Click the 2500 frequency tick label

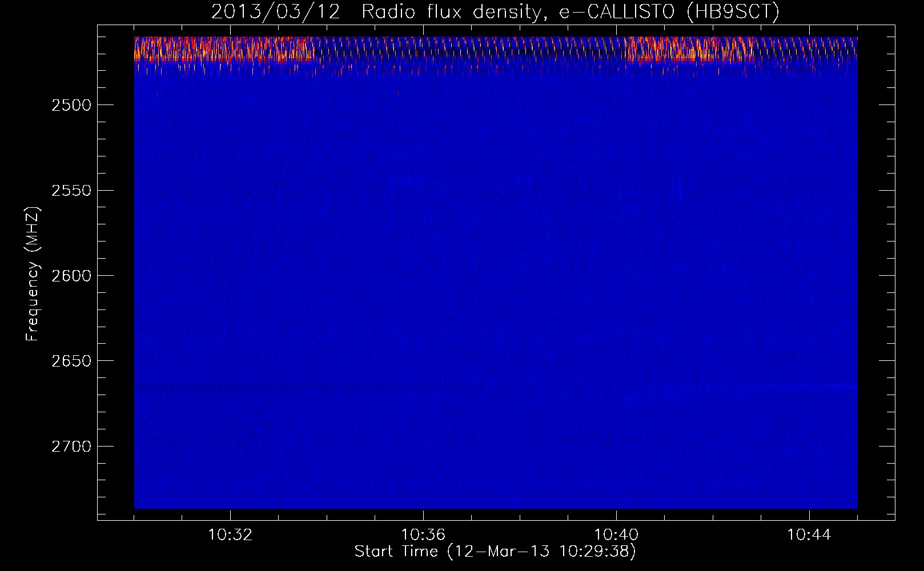tap(71, 105)
